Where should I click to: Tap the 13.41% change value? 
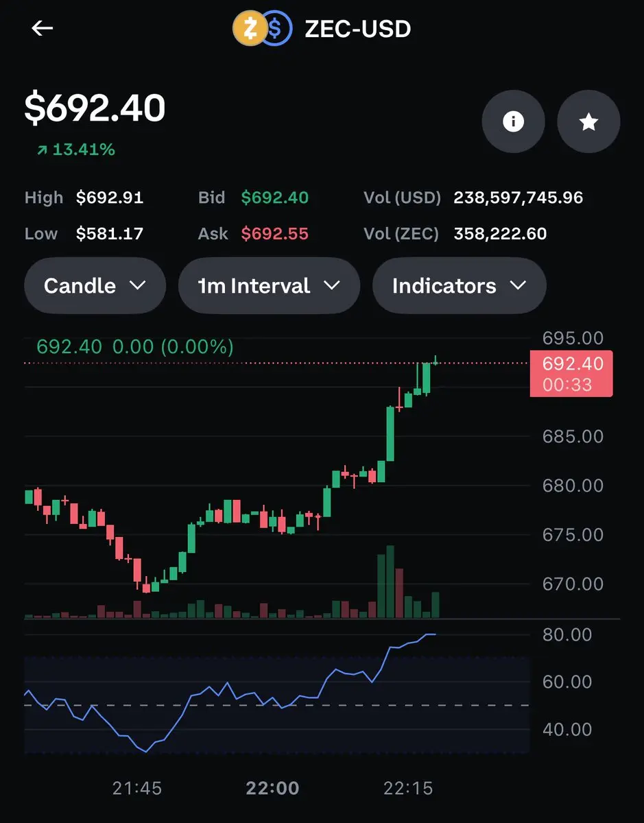pyautogui.click(x=84, y=149)
